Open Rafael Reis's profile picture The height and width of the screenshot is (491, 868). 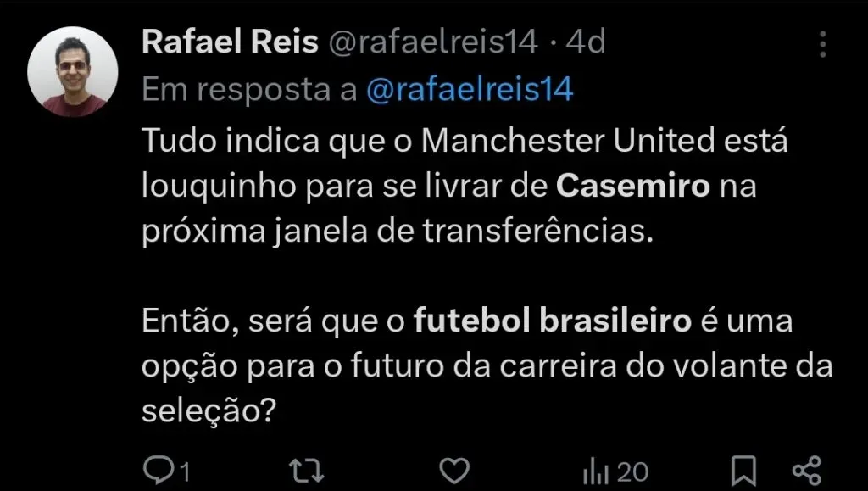point(73,72)
